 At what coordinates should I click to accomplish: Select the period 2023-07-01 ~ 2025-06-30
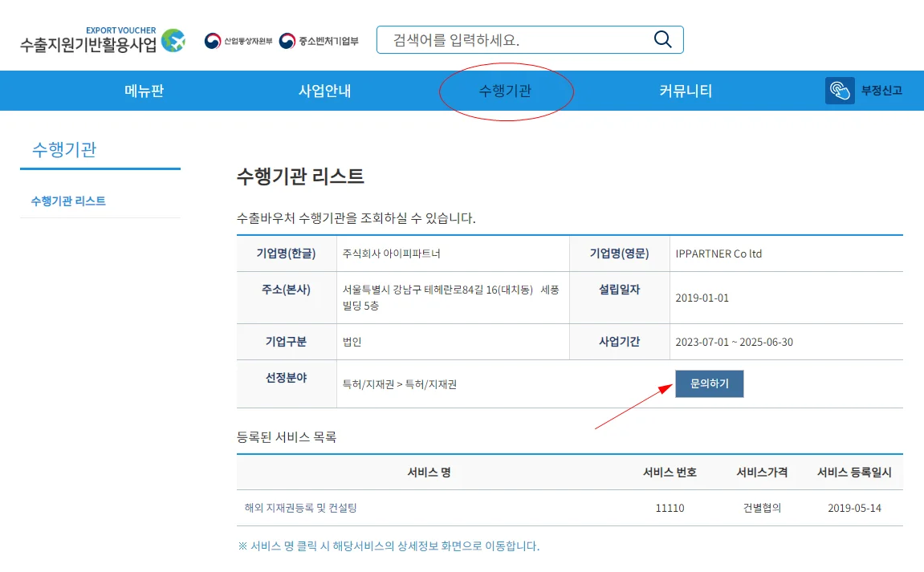click(735, 342)
